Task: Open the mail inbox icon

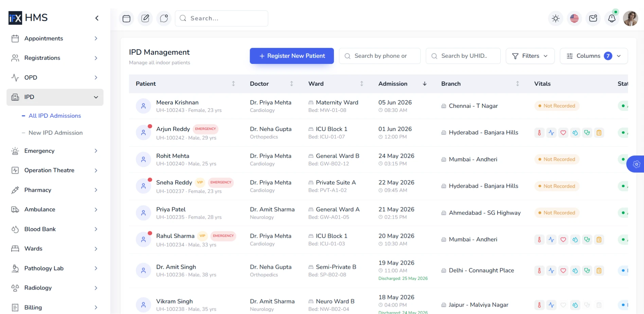Action: (x=593, y=18)
